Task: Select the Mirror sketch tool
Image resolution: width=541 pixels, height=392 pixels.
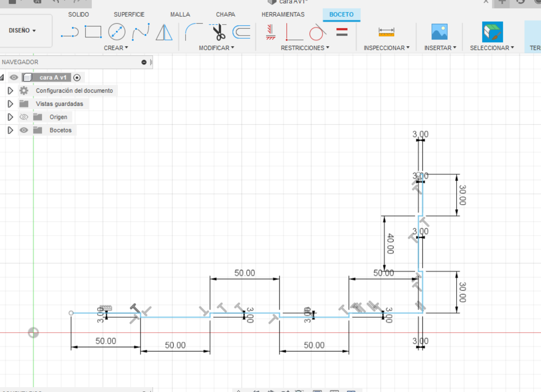Action: point(164,32)
